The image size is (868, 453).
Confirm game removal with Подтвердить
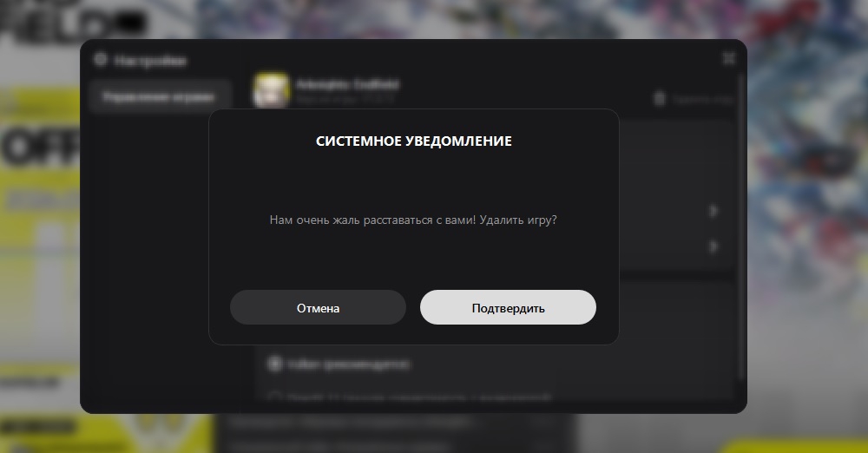click(x=508, y=307)
